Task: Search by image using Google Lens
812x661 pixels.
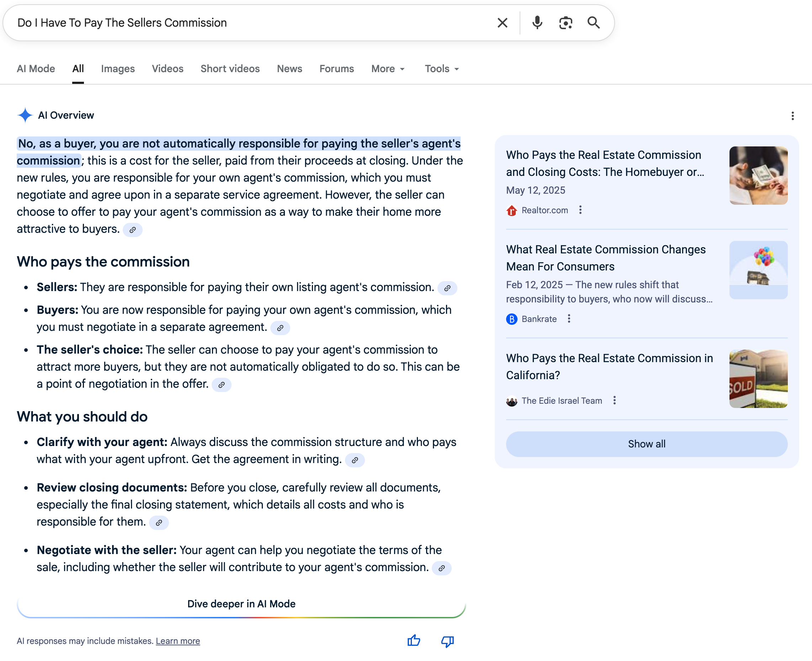Action: [566, 23]
